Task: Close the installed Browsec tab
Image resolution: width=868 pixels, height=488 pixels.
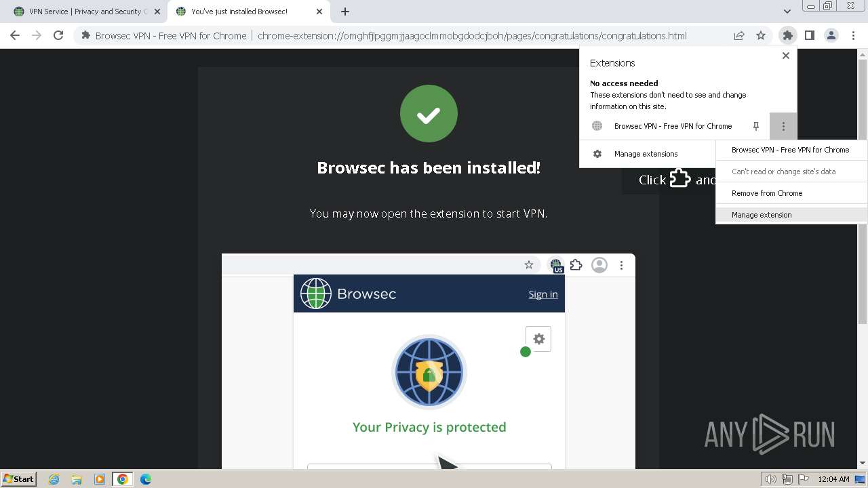Action: click(x=320, y=12)
